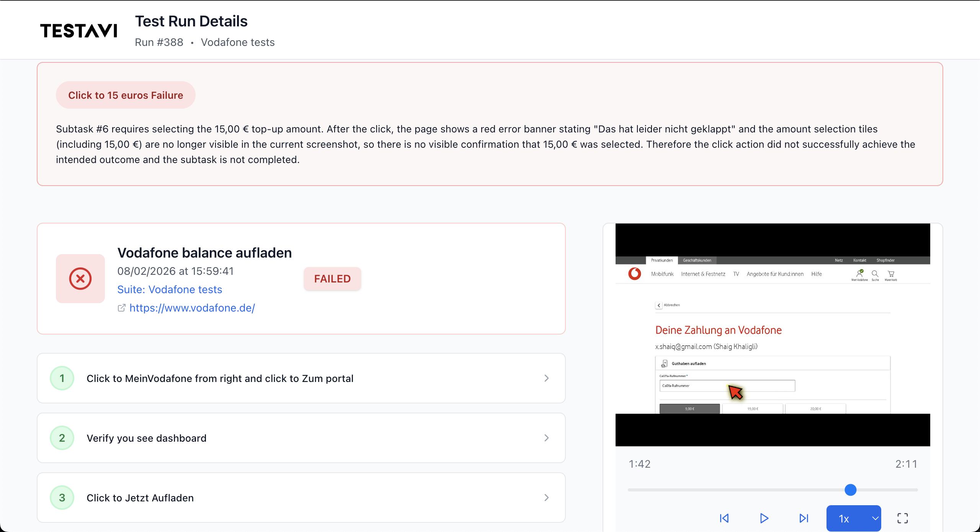Click the red failed X status icon

(x=80, y=278)
